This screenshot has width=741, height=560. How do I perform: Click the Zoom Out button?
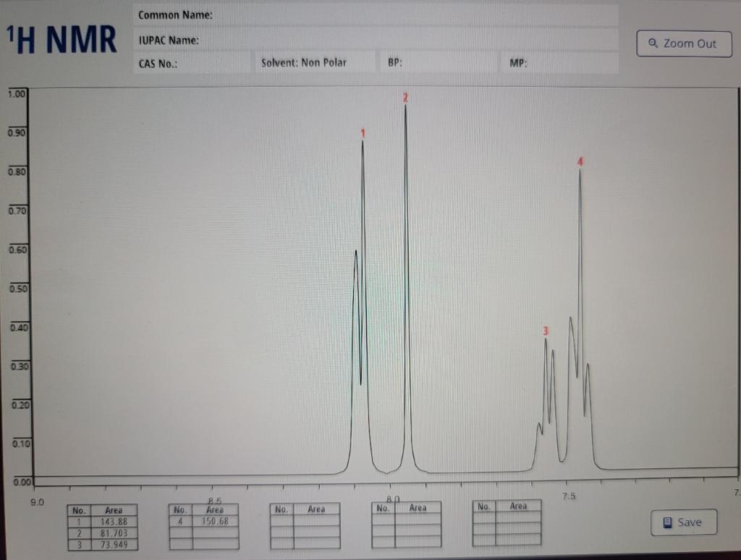point(683,43)
